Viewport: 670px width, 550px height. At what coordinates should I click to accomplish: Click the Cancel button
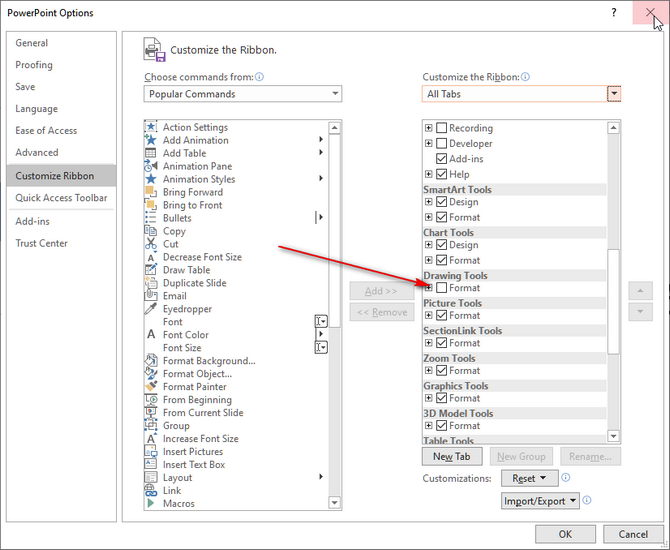click(633, 534)
